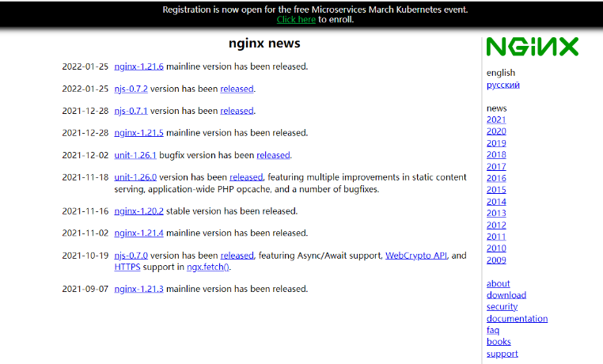The width and height of the screenshot is (603, 364).
Task: Open 2017 news archive
Action: 496,167
